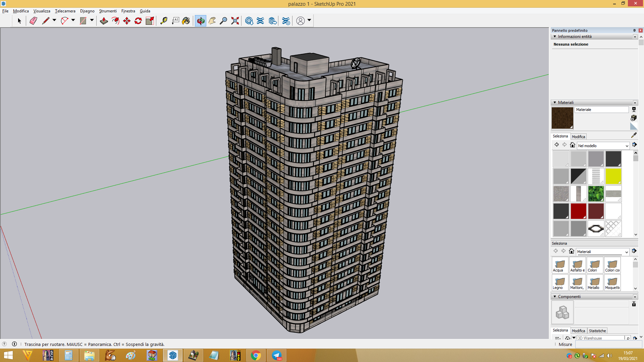Open user account dropdown arrow

309,20
